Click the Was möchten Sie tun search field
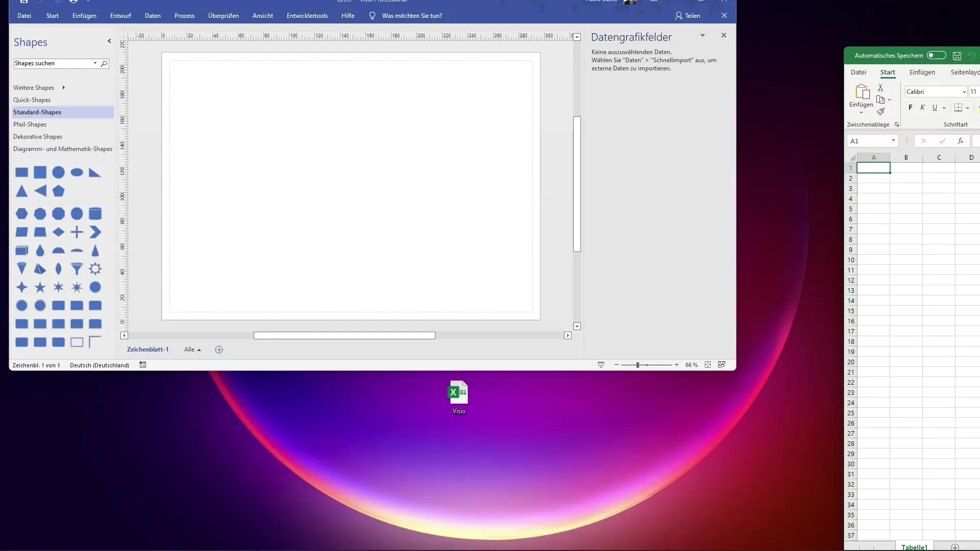Screen dimensions: 980x551 (x=412, y=16)
